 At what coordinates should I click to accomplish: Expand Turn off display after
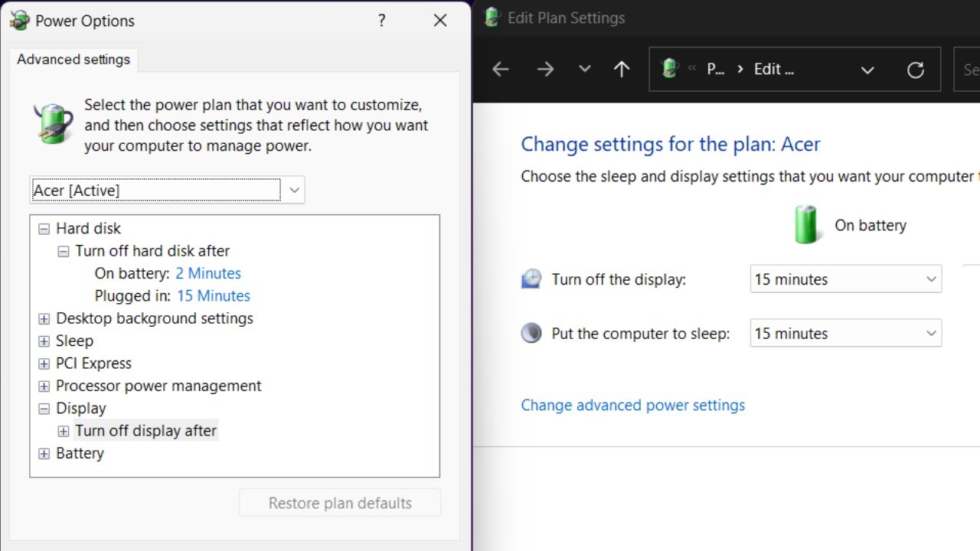point(64,432)
